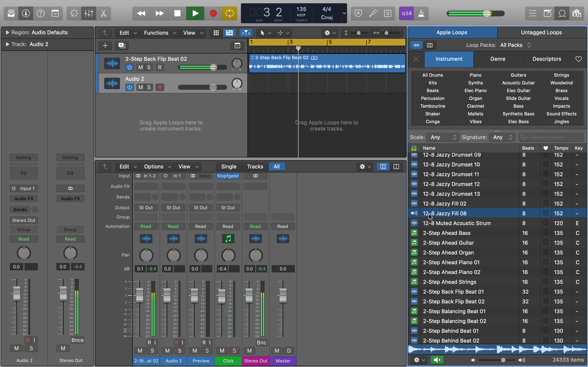Select the Beats instrument category
Screen dimensions: 588x367
pyautogui.click(x=432, y=91)
